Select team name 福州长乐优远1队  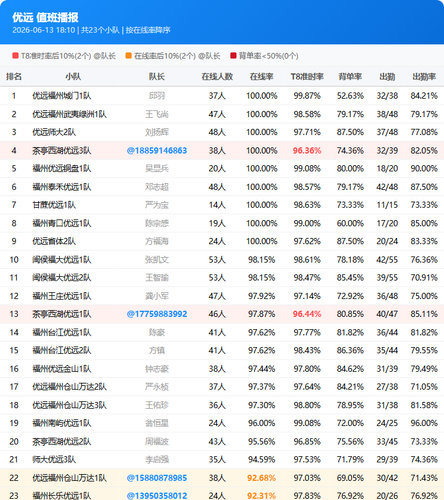(x=62, y=496)
